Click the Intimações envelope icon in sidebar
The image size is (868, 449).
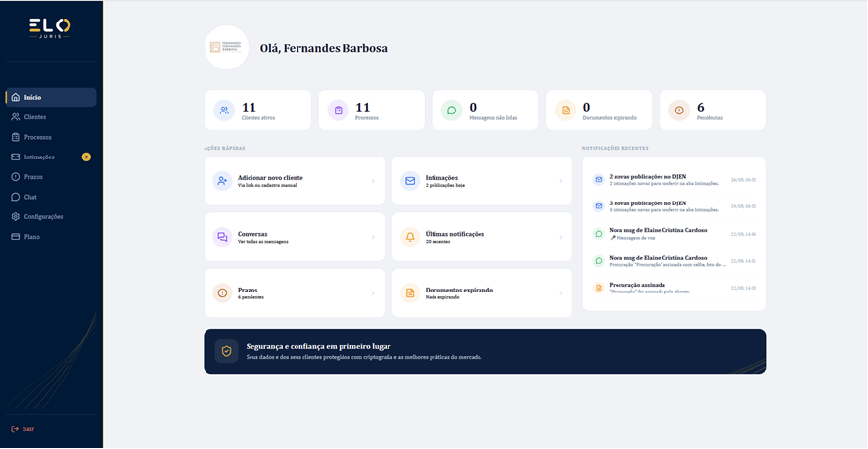[x=16, y=157]
